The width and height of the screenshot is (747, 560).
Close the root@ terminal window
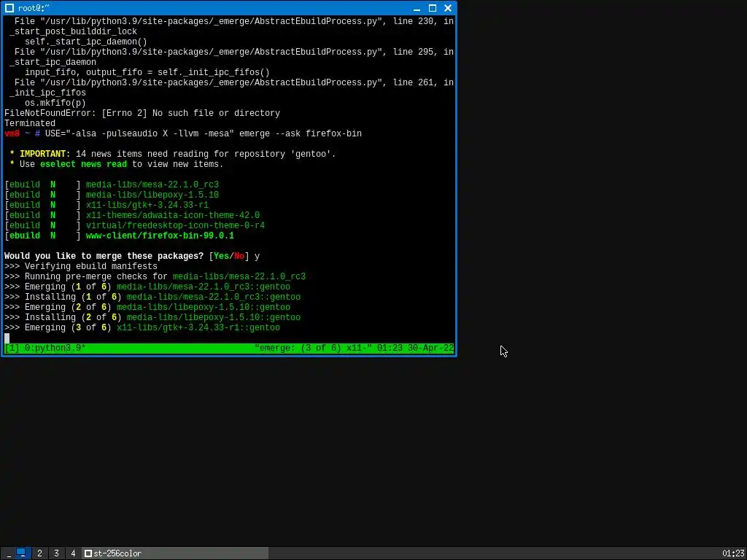click(x=448, y=8)
